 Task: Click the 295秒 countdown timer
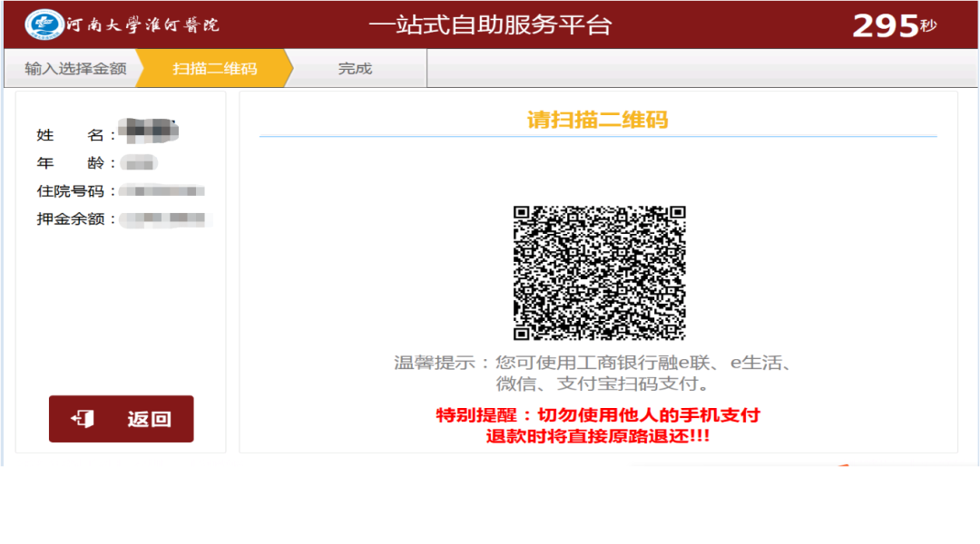point(895,25)
